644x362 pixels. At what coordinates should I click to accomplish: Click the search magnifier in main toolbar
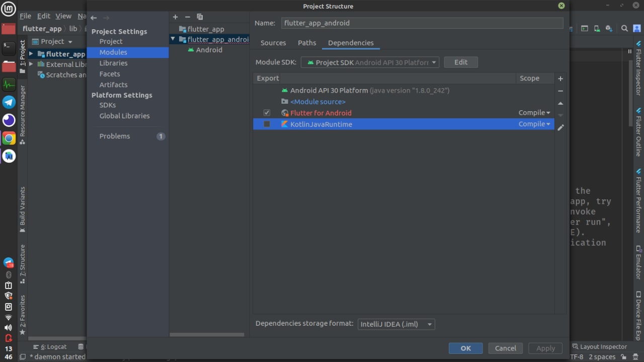click(x=624, y=29)
